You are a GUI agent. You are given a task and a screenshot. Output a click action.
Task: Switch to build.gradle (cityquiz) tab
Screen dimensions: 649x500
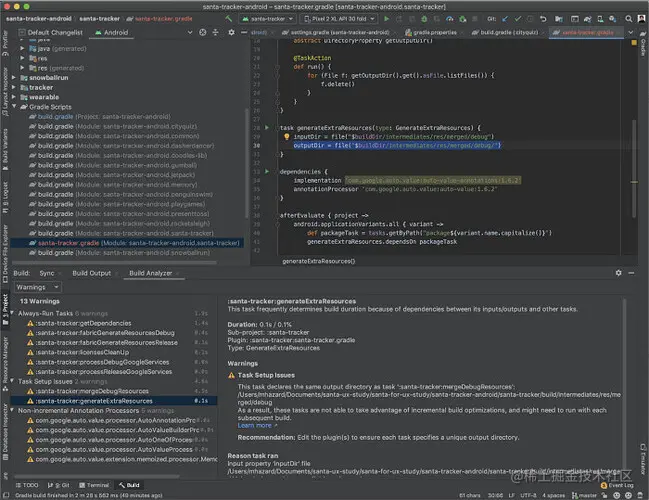[x=505, y=32]
